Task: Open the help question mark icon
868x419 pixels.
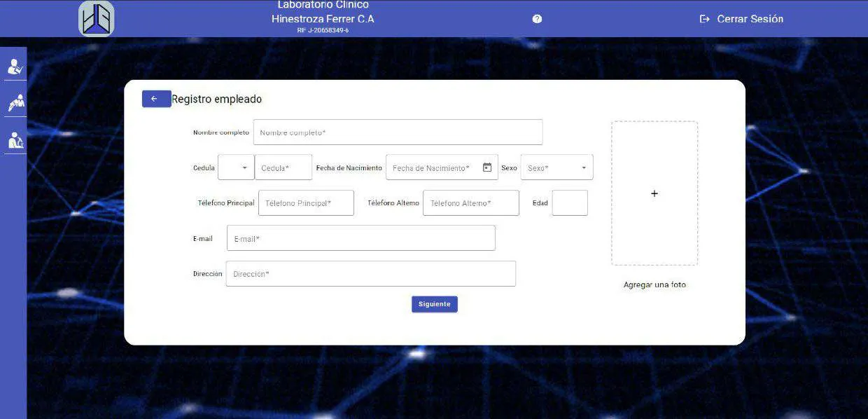Action: click(537, 19)
